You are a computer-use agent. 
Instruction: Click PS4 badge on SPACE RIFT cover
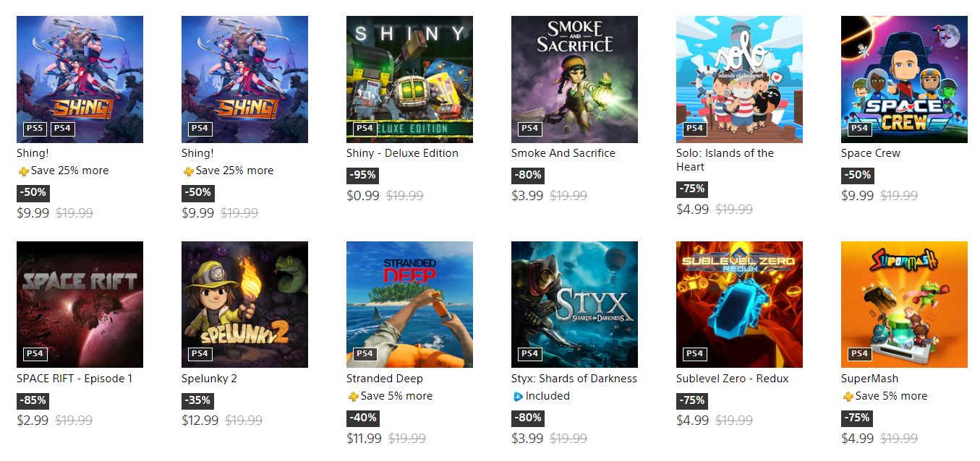coord(35,354)
